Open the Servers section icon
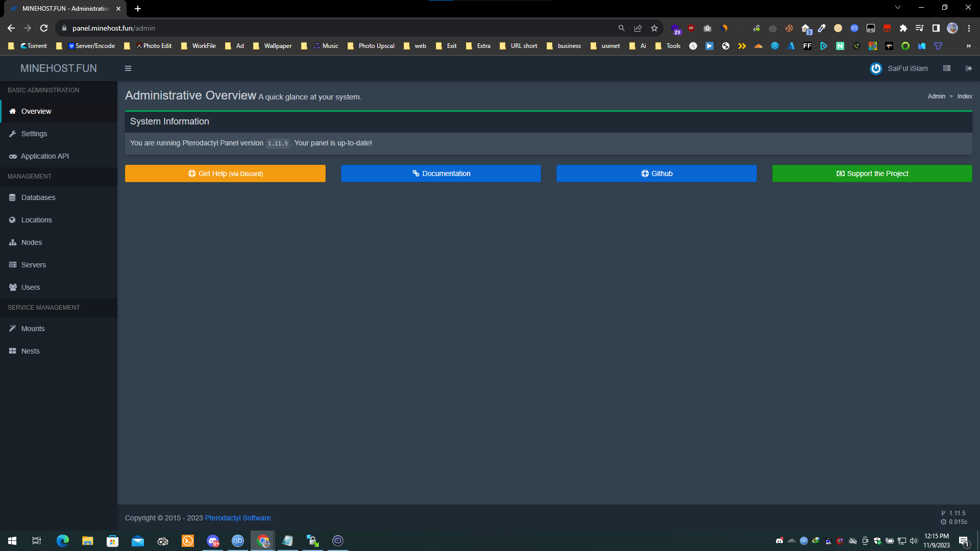 (13, 265)
